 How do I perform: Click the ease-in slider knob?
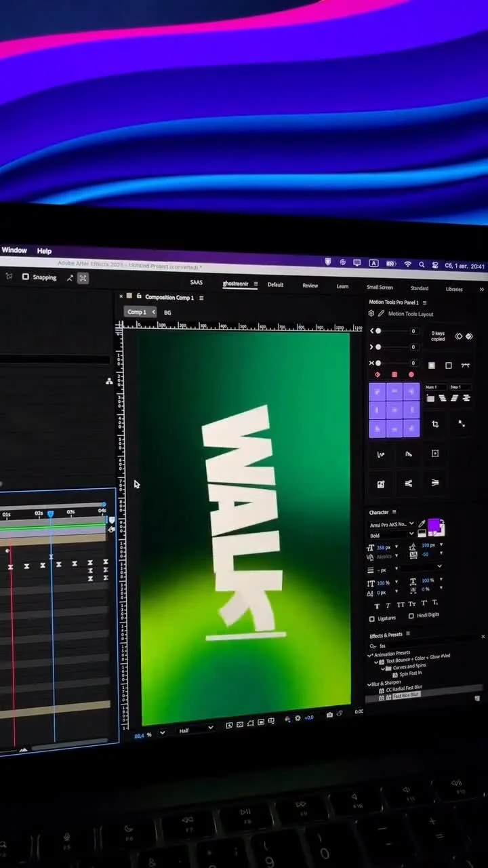378,331
